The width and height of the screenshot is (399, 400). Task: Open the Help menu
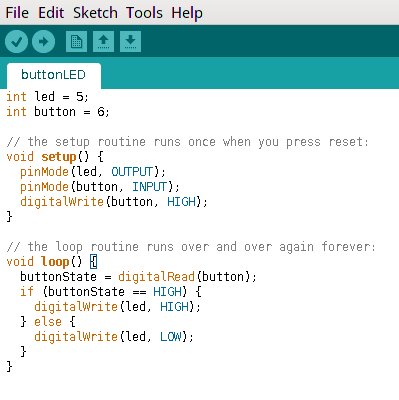[187, 13]
